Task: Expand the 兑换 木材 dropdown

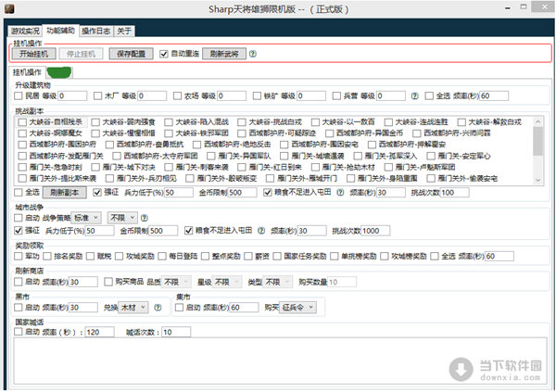Action: [133, 308]
